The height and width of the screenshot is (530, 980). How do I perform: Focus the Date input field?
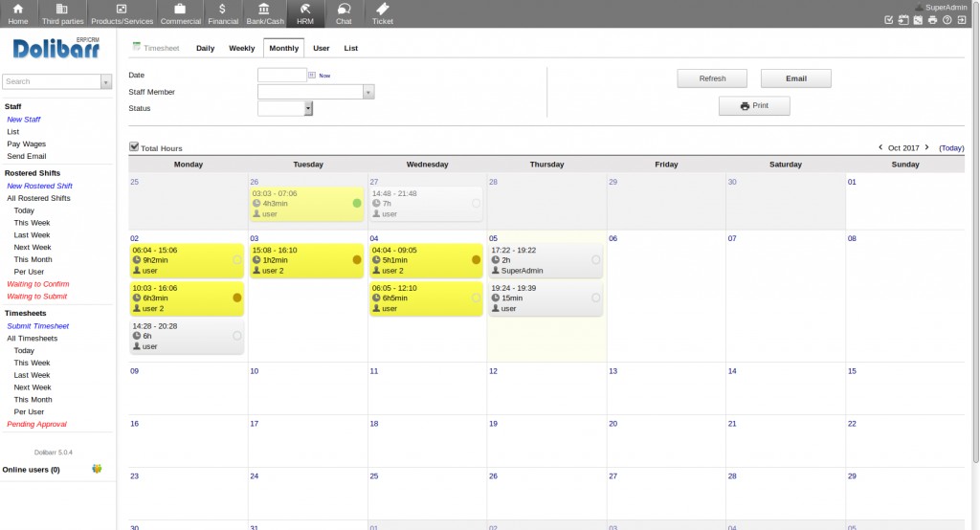click(282, 75)
